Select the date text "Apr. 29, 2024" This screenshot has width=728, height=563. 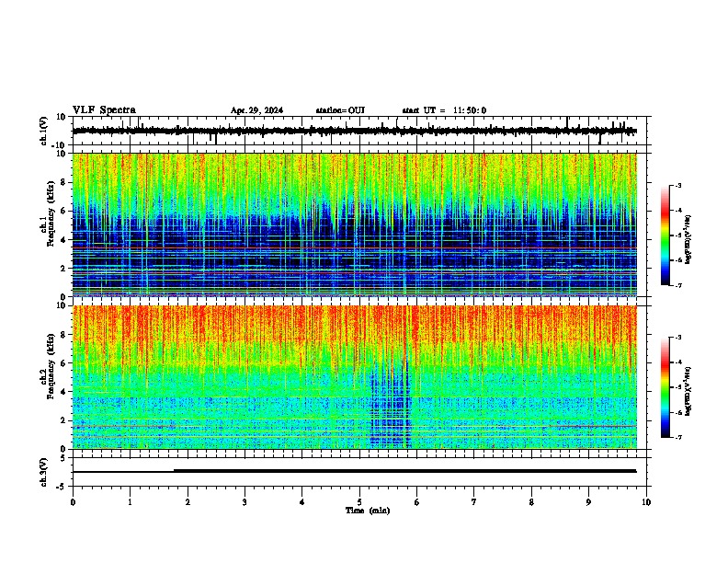click(x=256, y=110)
